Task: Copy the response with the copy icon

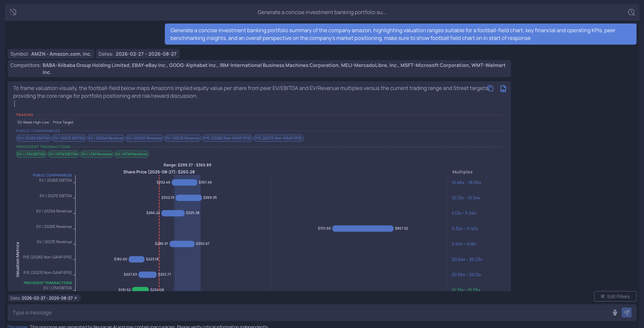Action: click(490, 88)
